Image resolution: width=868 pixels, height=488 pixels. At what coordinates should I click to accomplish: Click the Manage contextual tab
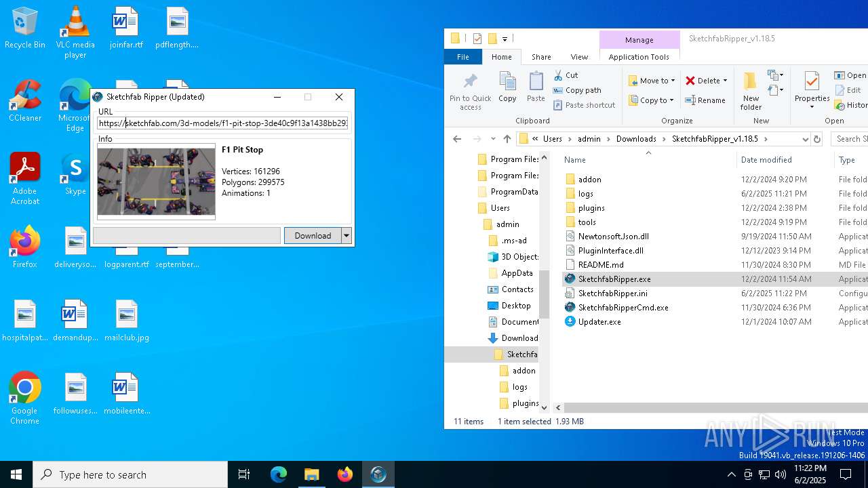click(639, 40)
